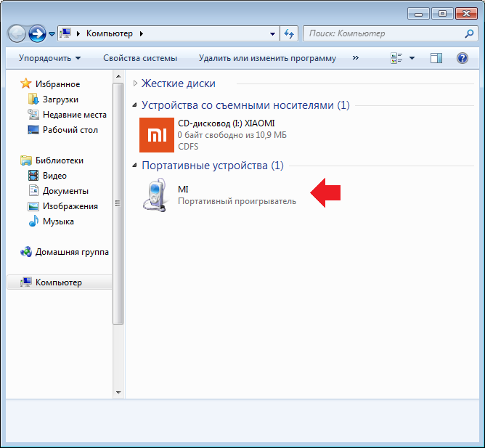Select the MI device name

coord(183,190)
